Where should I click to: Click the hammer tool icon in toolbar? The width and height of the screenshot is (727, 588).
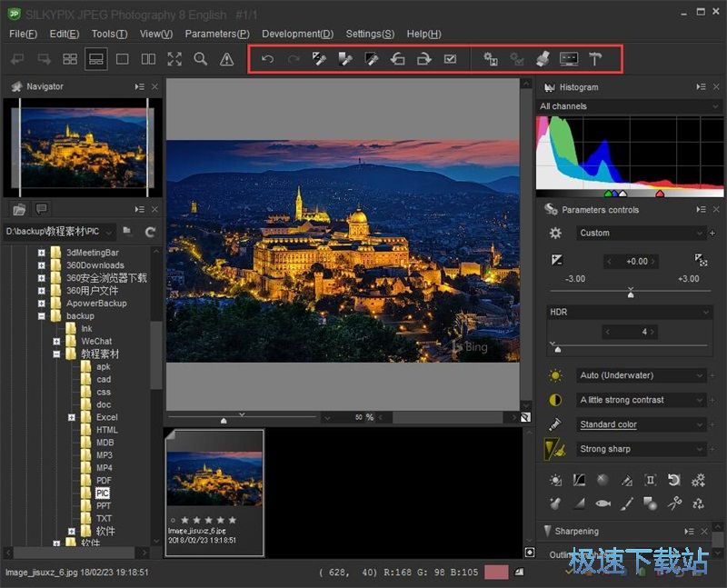[595, 59]
